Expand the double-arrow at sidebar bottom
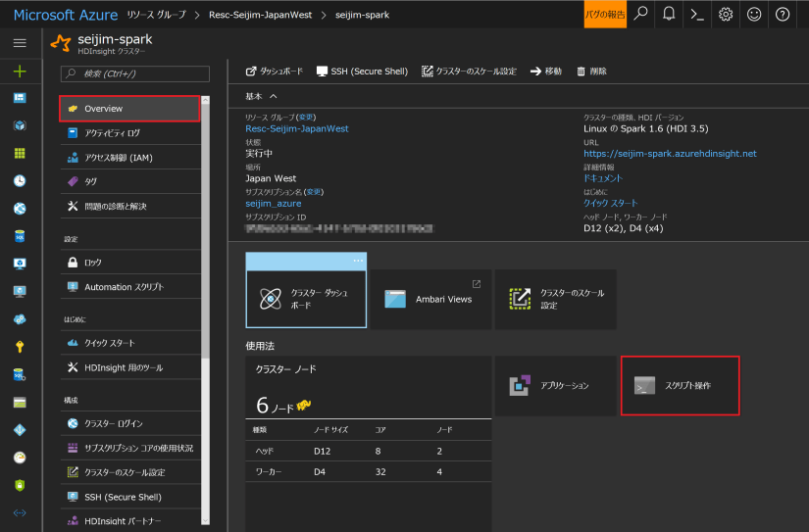Screen dimensions: 809x532 [20, 512]
